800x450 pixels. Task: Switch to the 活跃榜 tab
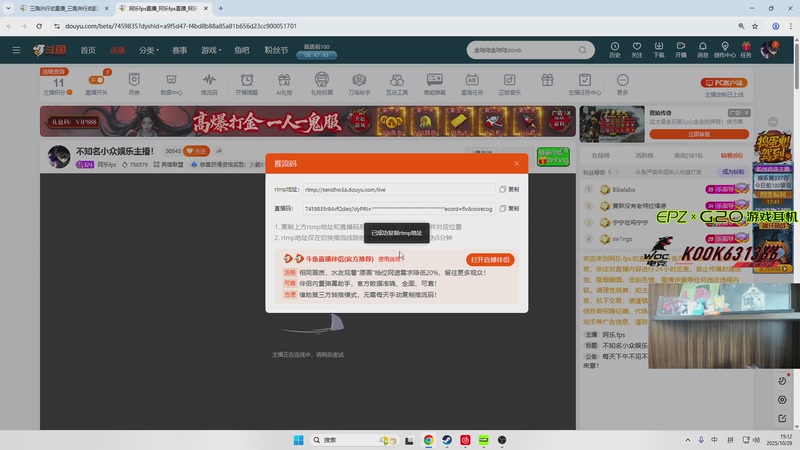coord(644,155)
